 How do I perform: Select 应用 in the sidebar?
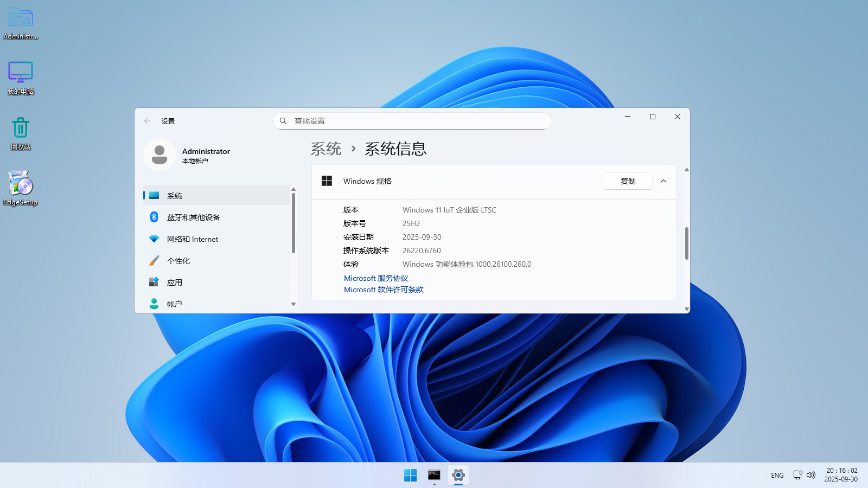coord(218,282)
